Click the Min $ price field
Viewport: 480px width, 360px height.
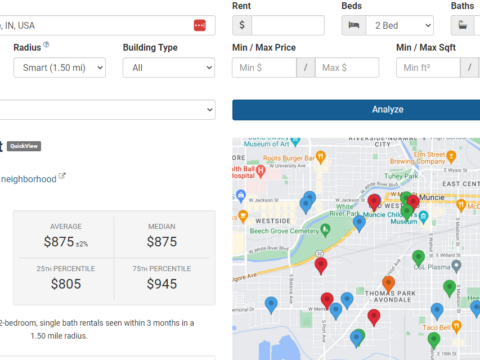point(264,68)
